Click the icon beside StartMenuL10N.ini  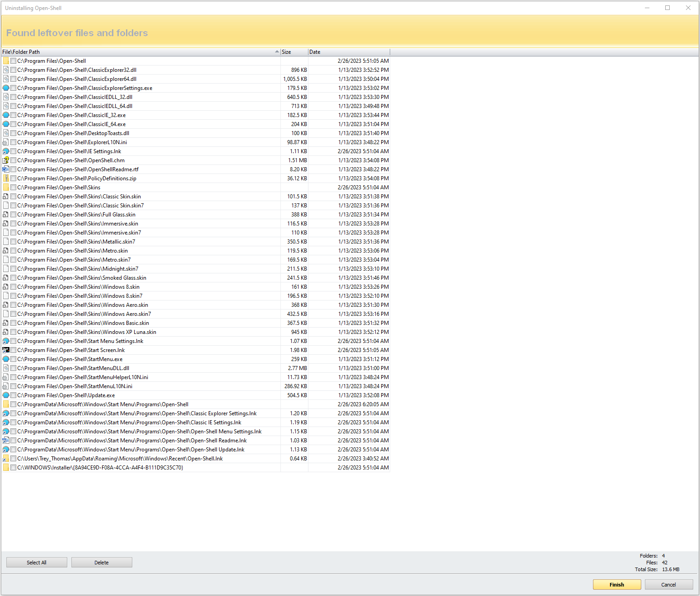point(6,386)
